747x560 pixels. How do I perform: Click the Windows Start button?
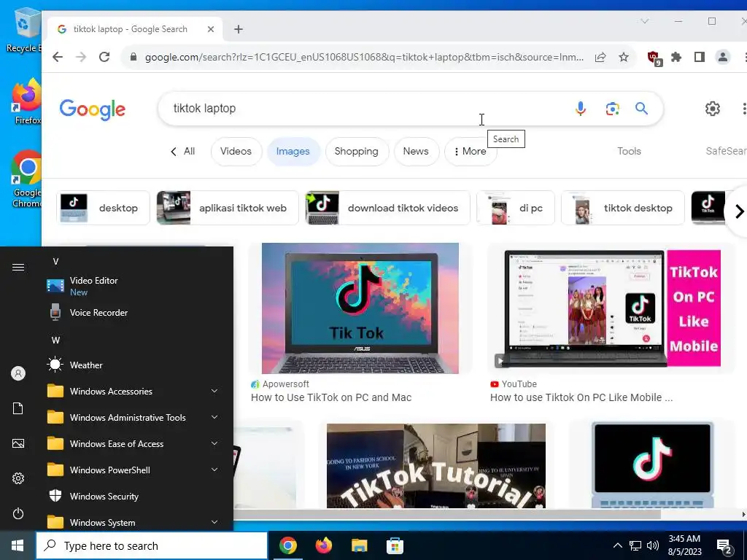(x=18, y=545)
